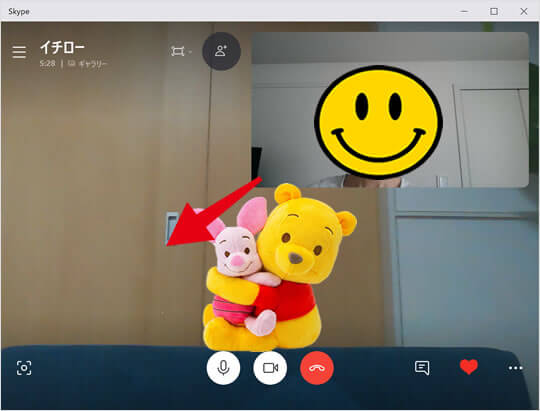This screenshot has width=540, height=411.
Task: Send a heart reaction
Action: (x=469, y=367)
